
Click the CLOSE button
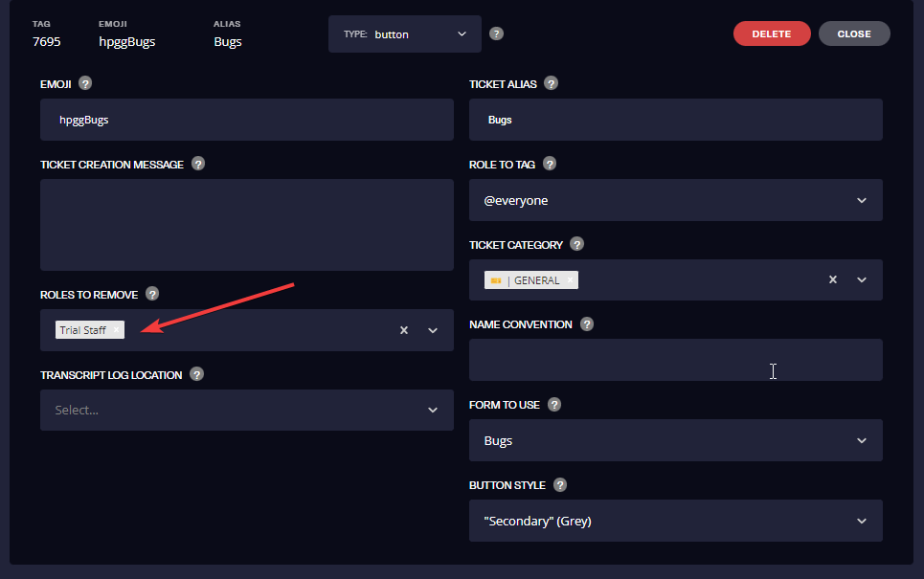tap(853, 33)
